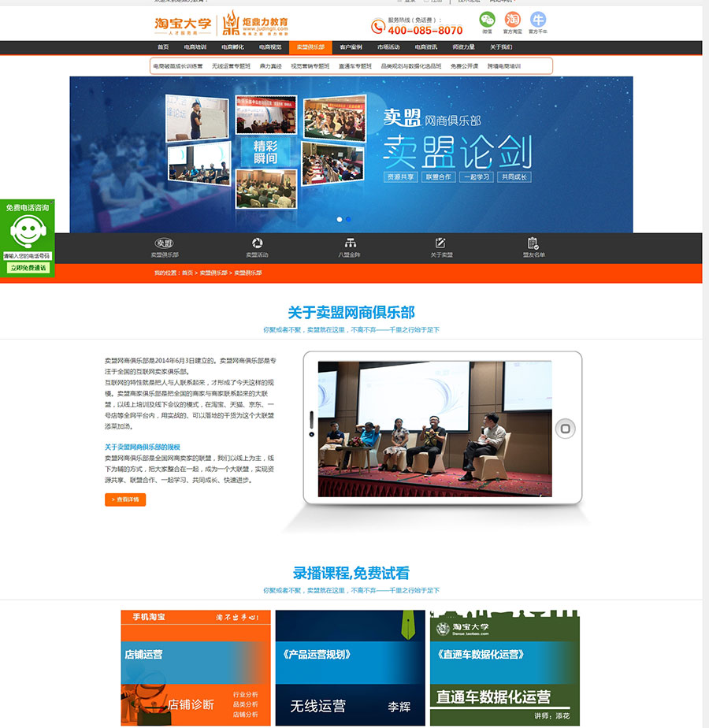709x728 pixels.
Task: Open the orange 官方淘宝 icon
Action: [x=512, y=20]
